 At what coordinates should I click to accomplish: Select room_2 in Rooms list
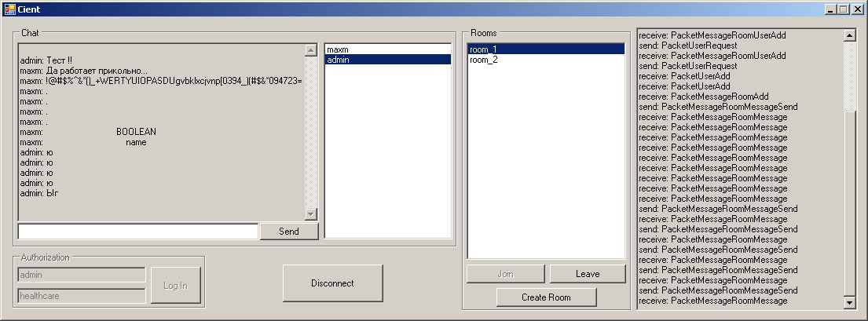coord(483,60)
